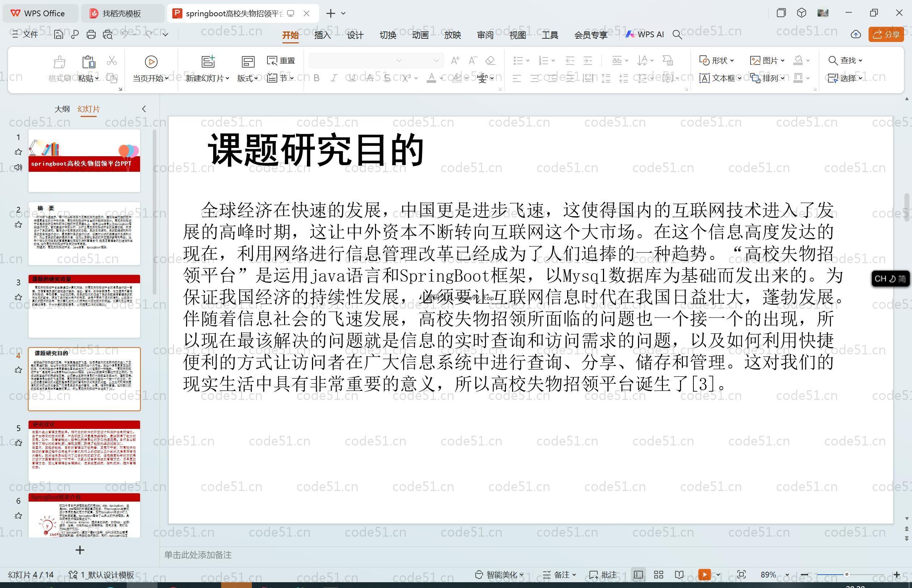Decrease font size icon
Viewport: 912px width, 588px height.
473,60
